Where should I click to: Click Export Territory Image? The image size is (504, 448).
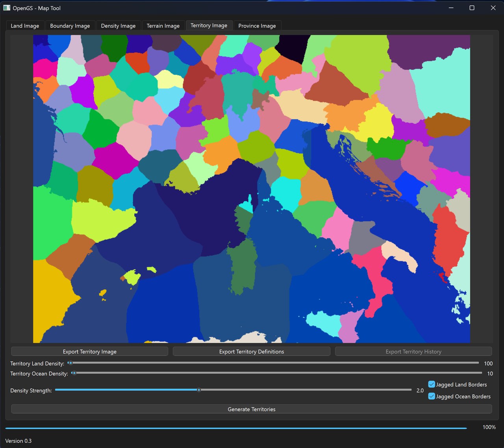pos(89,351)
